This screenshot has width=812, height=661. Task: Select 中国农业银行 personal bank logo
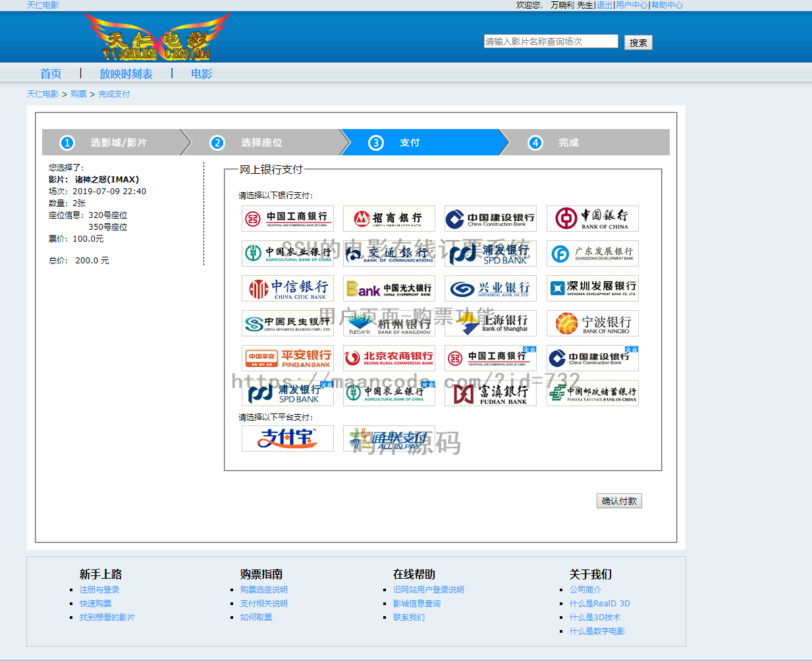288,253
